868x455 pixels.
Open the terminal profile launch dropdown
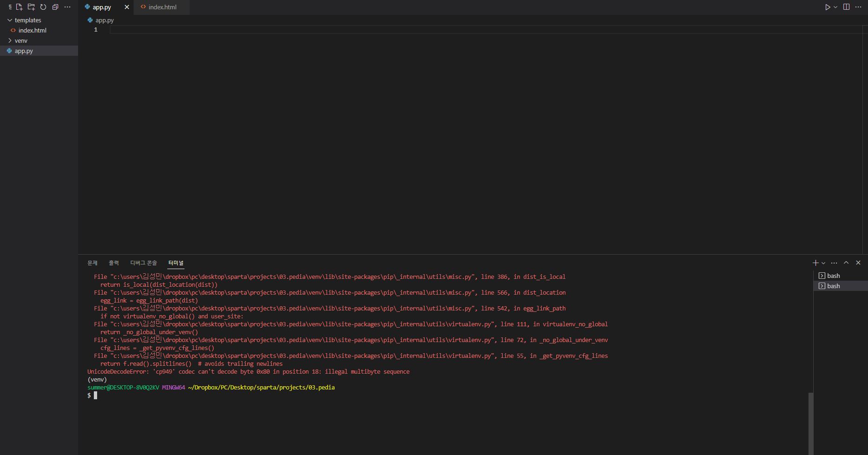tap(823, 263)
